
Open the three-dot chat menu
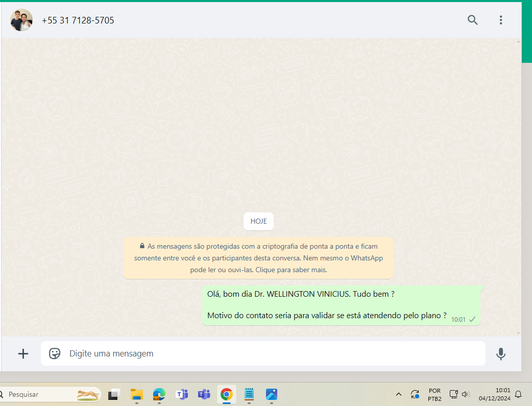coord(501,20)
